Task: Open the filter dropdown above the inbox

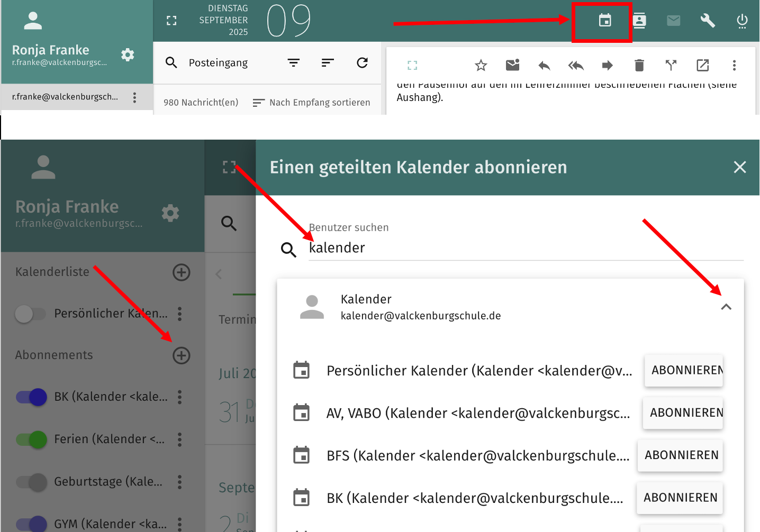Action: coord(294,62)
